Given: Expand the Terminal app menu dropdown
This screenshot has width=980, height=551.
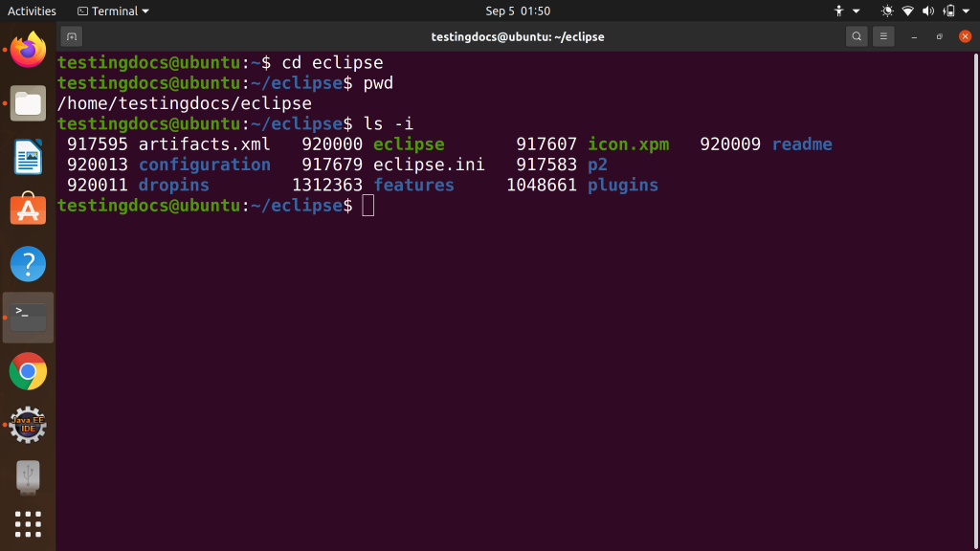Looking at the screenshot, I should 113,11.
